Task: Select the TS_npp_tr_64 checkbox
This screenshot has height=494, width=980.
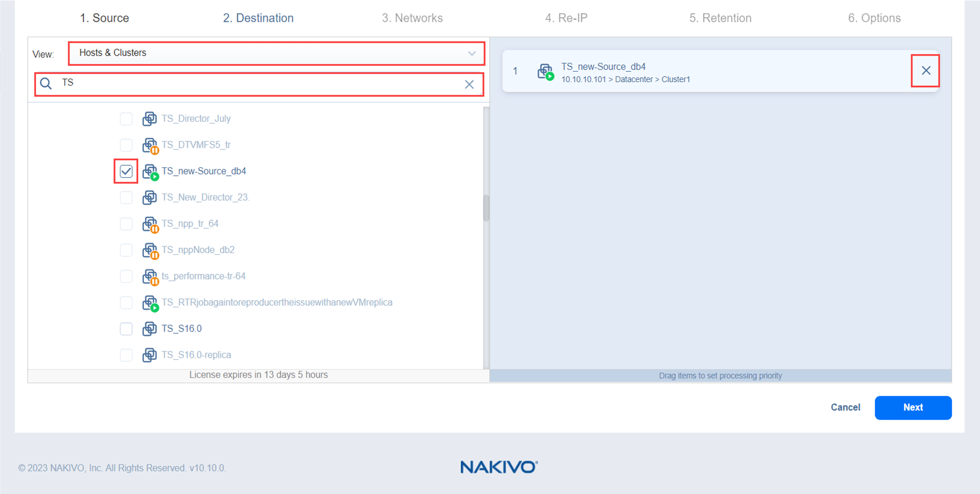Action: click(126, 223)
